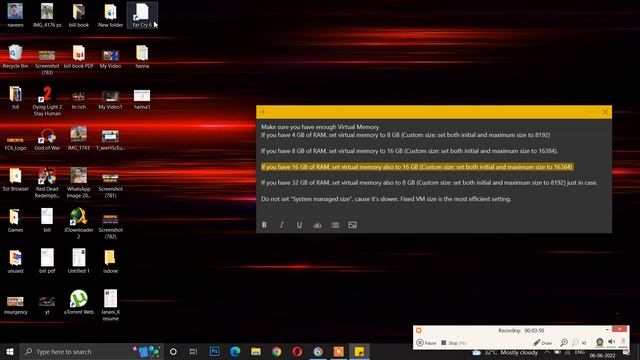The height and width of the screenshot is (360, 640).
Task: Click the highlighted 16 GB of RAM line
Action: (x=417, y=167)
